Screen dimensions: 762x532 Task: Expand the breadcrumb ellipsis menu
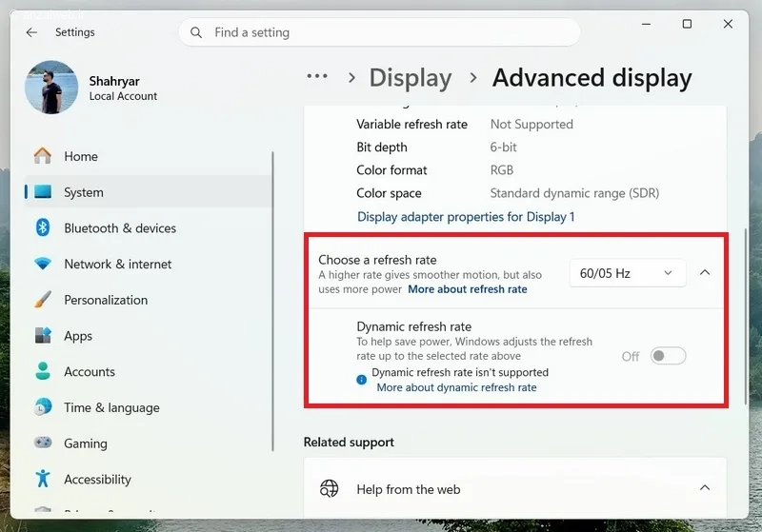coord(317,76)
